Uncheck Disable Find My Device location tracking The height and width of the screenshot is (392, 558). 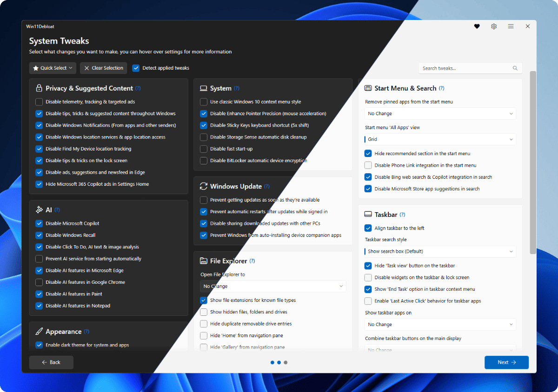point(39,149)
